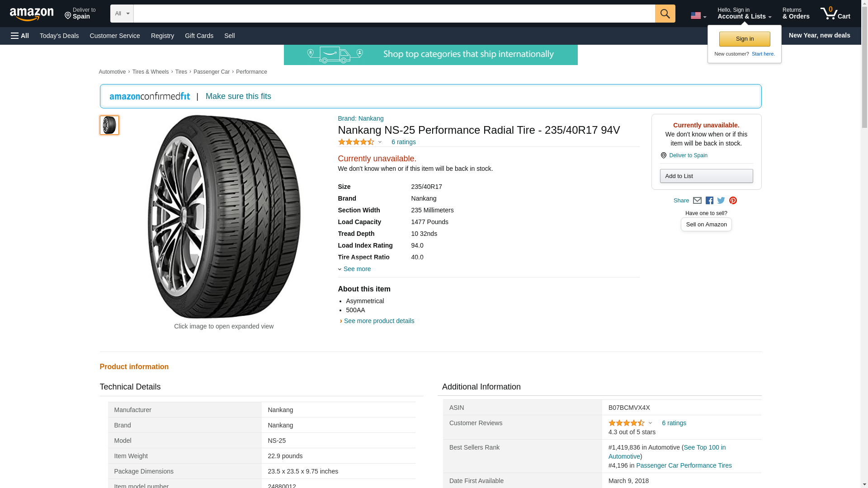Open the search category All dropdown
868x488 pixels.
[122, 14]
